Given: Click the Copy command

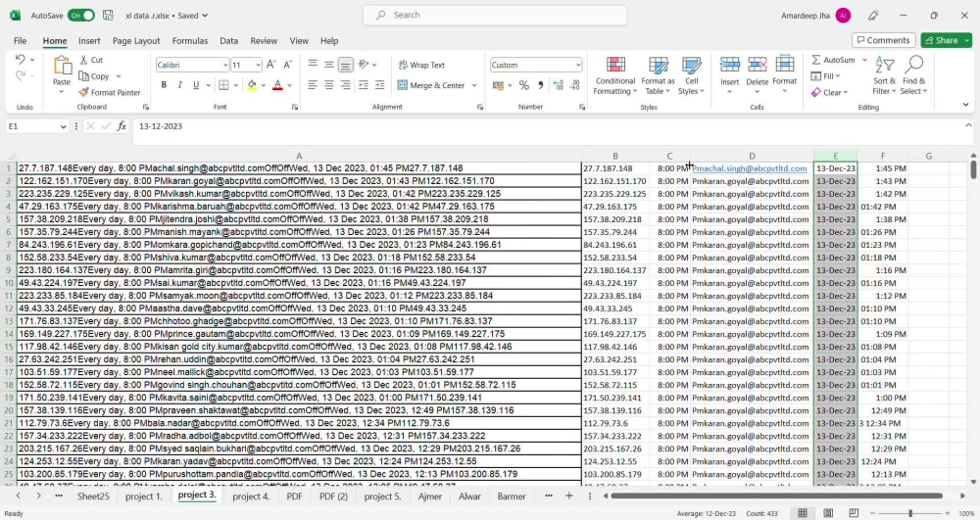Looking at the screenshot, I should coord(94,76).
